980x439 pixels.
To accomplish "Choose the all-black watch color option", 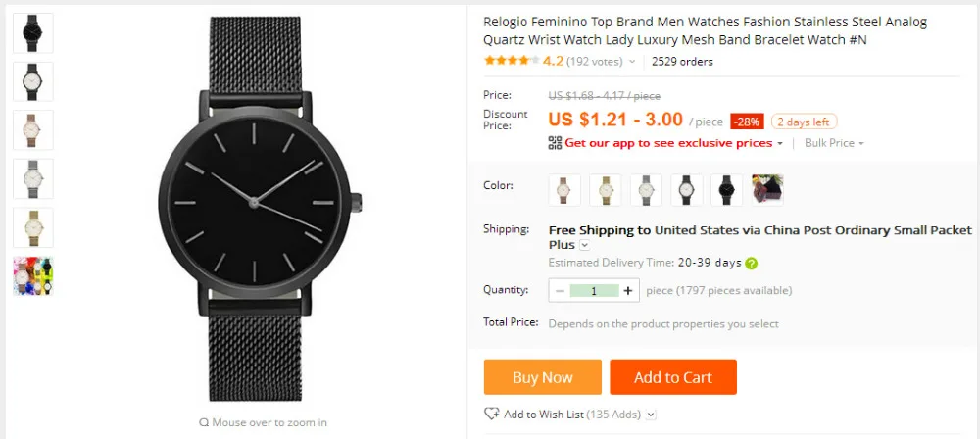I will [727, 190].
